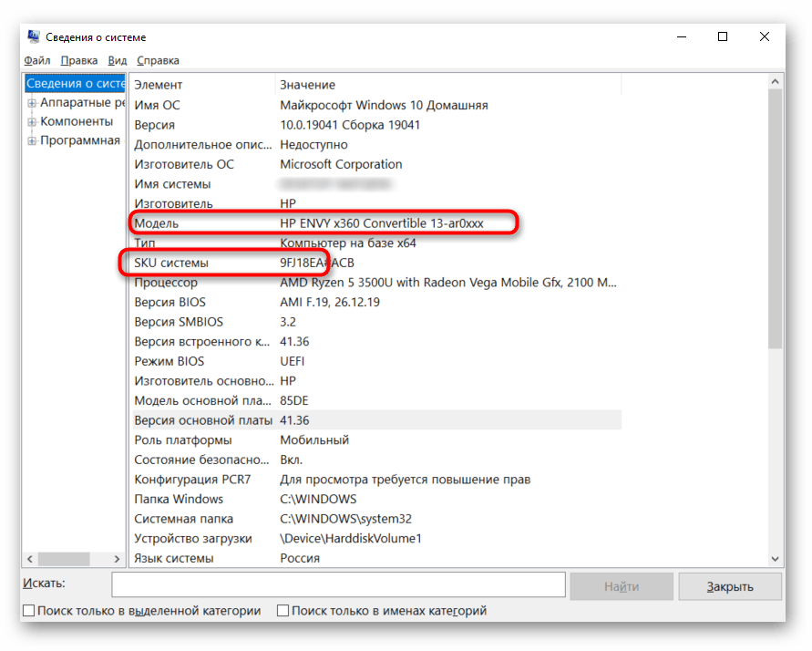Select the Конфигурация PCR7 row label
The image size is (812, 651).
[192, 480]
